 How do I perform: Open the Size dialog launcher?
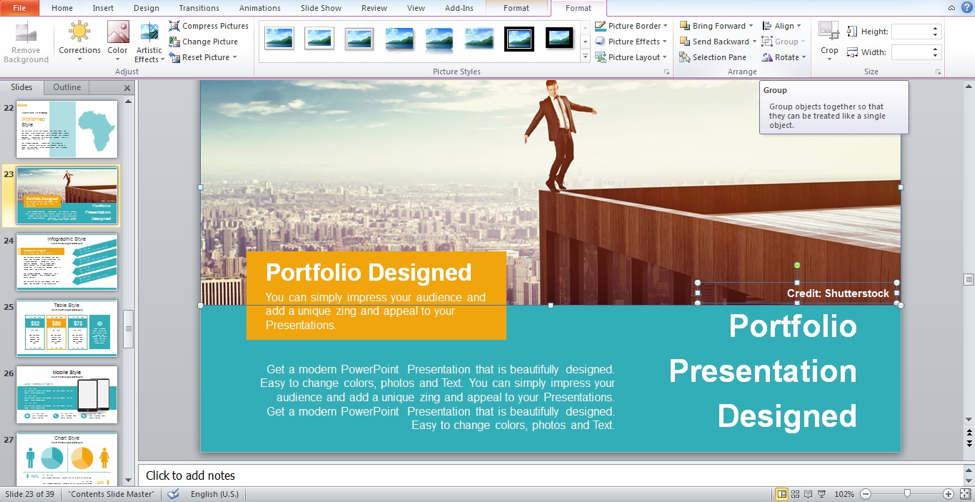click(938, 72)
